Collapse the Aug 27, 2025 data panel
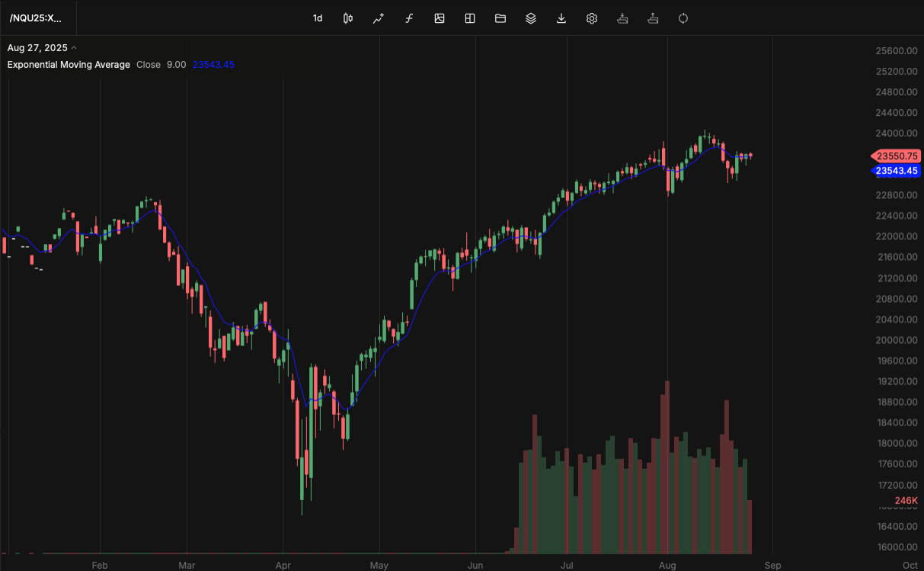 (x=74, y=47)
